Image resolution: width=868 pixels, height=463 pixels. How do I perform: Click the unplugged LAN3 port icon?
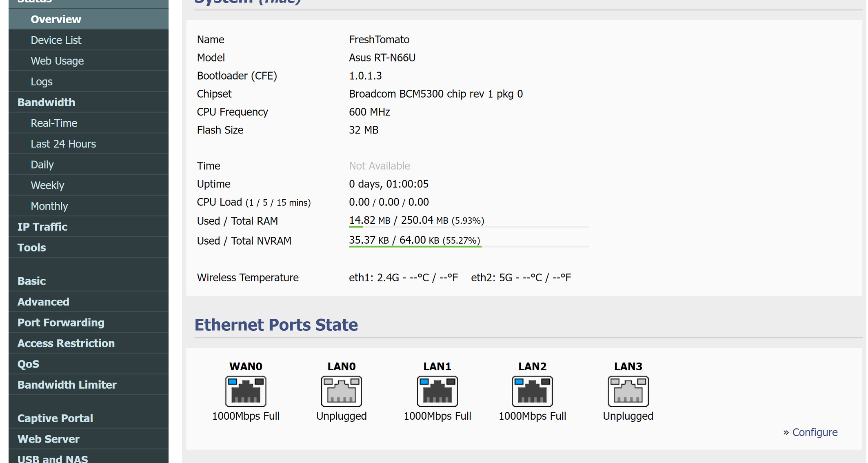(x=628, y=391)
